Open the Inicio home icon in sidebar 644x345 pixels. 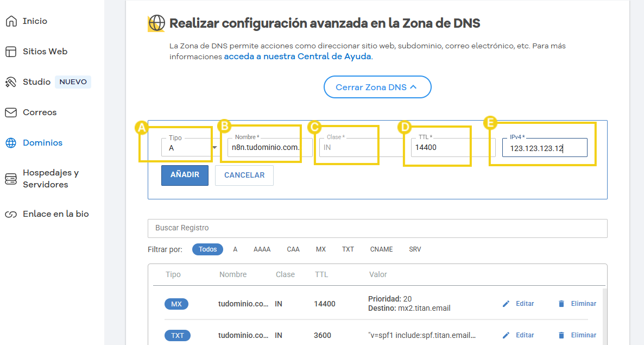[11, 21]
